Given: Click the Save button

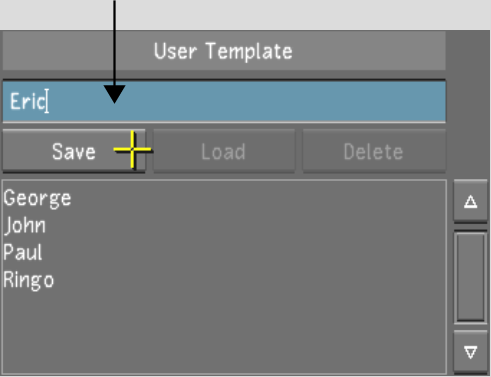Looking at the screenshot, I should click(74, 151).
